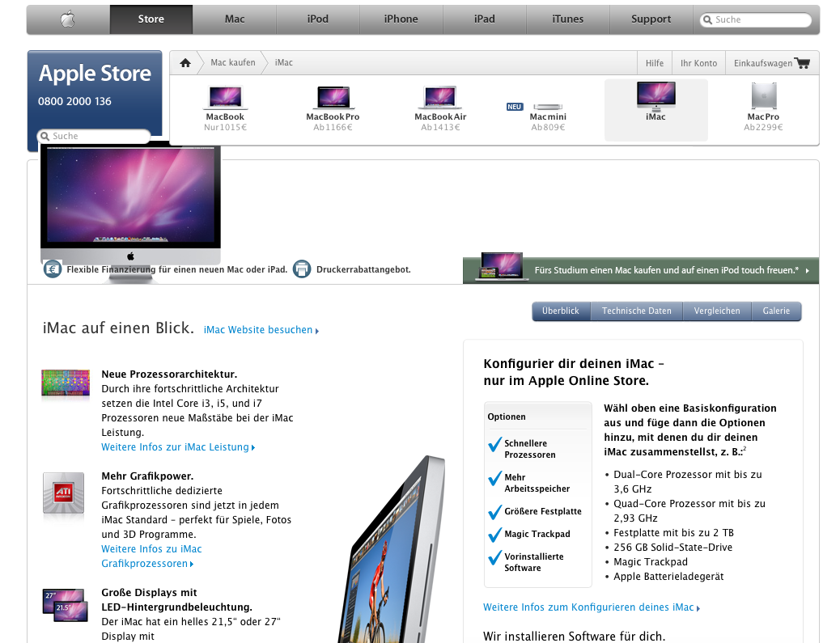Open the iPod tab
The height and width of the screenshot is (643, 840).
click(318, 19)
